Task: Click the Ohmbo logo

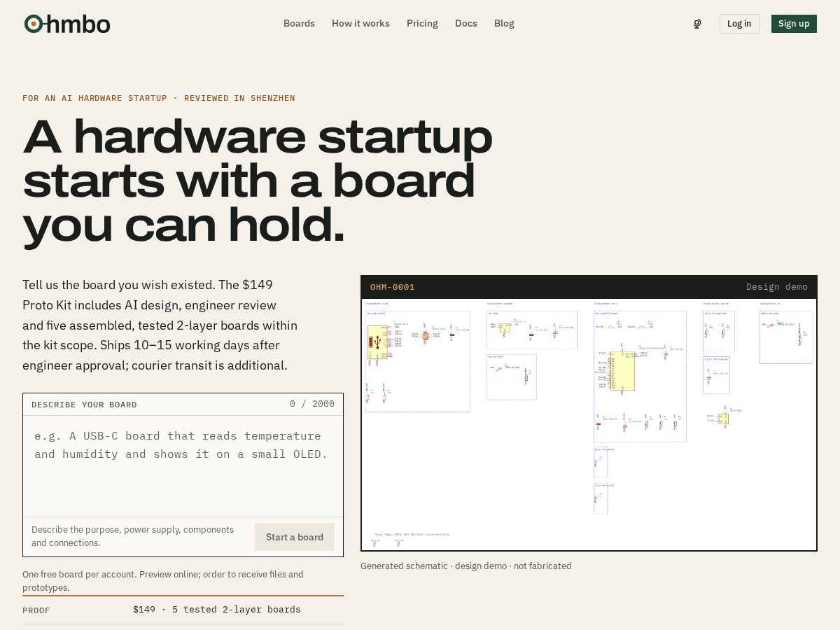Action: tap(67, 24)
